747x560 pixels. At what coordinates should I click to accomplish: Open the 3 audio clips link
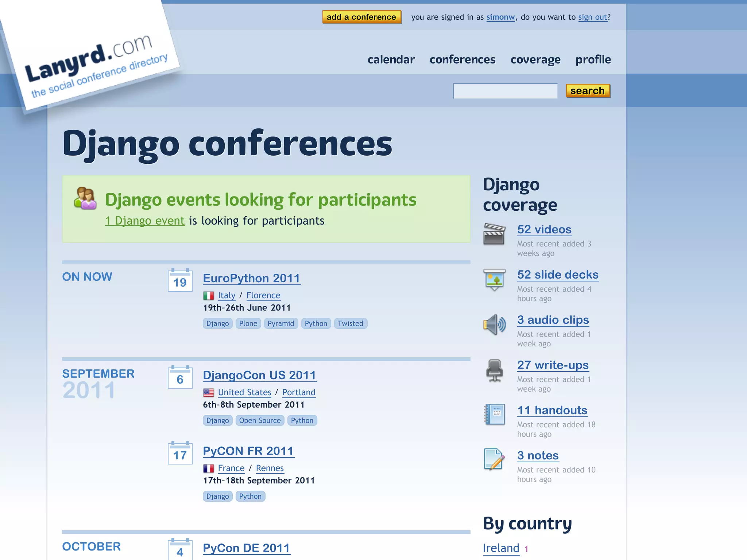(x=553, y=320)
